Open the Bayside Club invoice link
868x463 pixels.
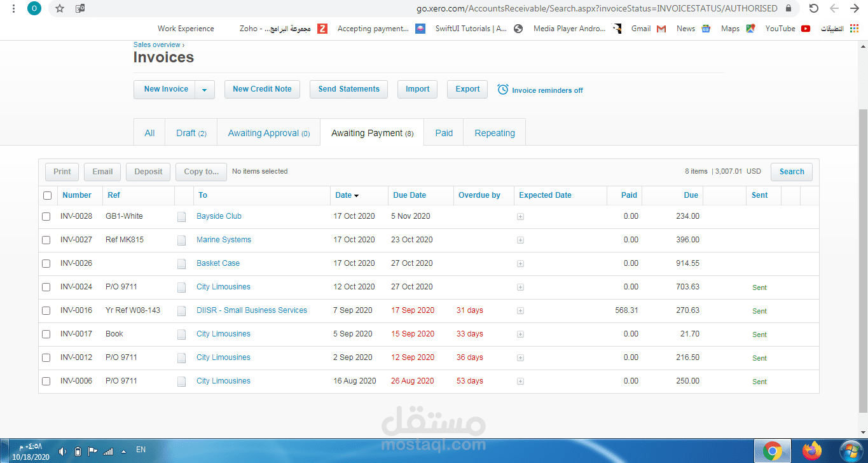(x=218, y=216)
